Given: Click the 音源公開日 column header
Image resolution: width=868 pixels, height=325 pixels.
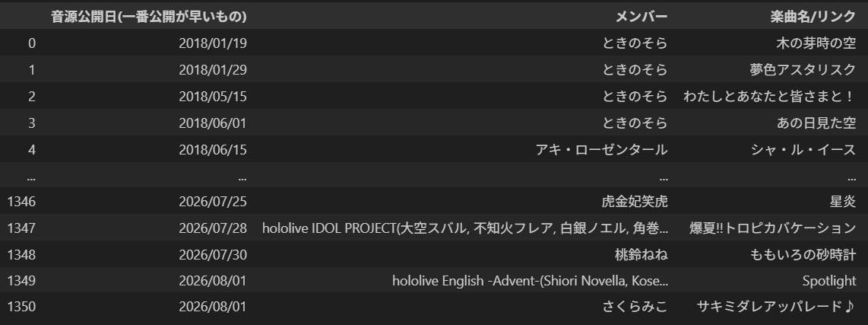Looking at the screenshot, I should [x=149, y=17].
